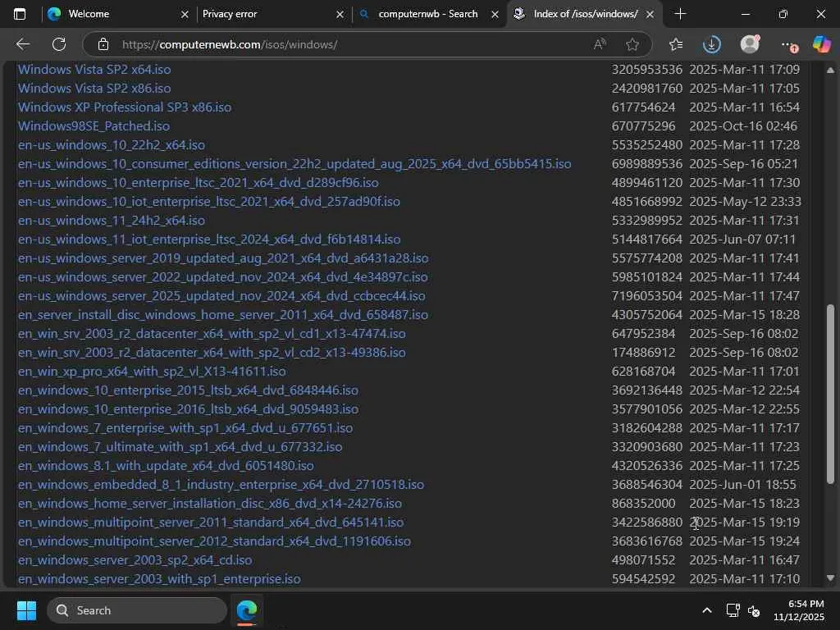Open the windows_10_consumer_editions aug_2025 iso link
The image size is (840, 630).
pyautogui.click(x=294, y=164)
